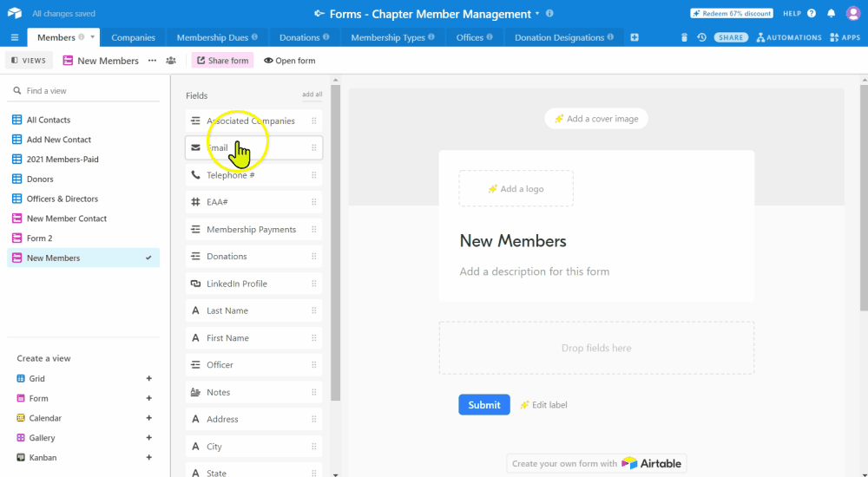
Task: Open the Officers & Directors view
Action: tap(83, 199)
